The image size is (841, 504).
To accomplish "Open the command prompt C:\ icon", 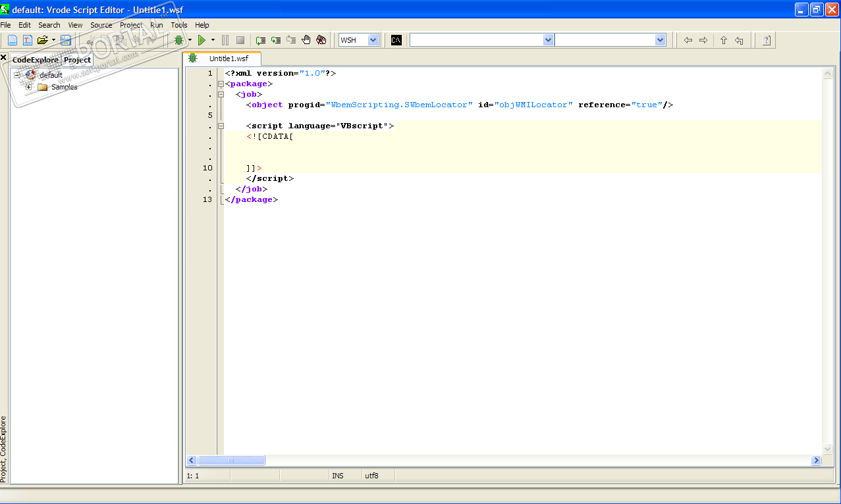I will point(396,40).
